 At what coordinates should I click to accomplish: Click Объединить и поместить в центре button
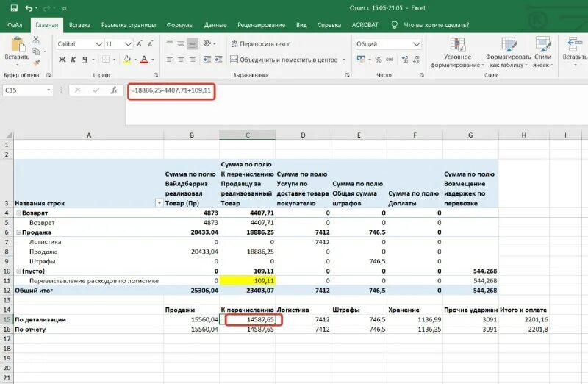(284, 60)
